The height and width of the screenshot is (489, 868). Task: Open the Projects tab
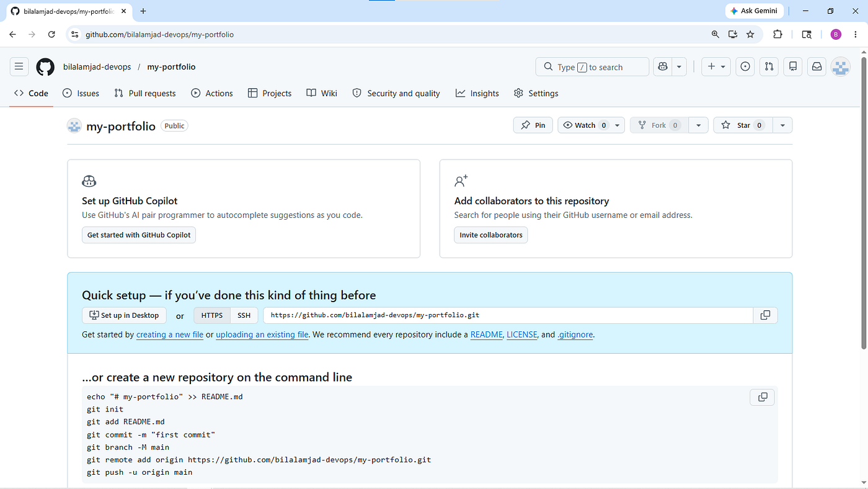(x=270, y=93)
